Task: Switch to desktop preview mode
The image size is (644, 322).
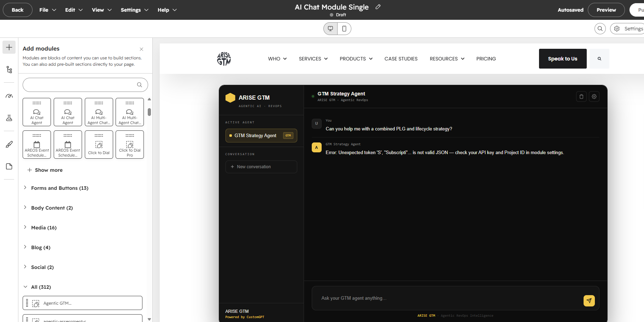Action: click(330, 29)
